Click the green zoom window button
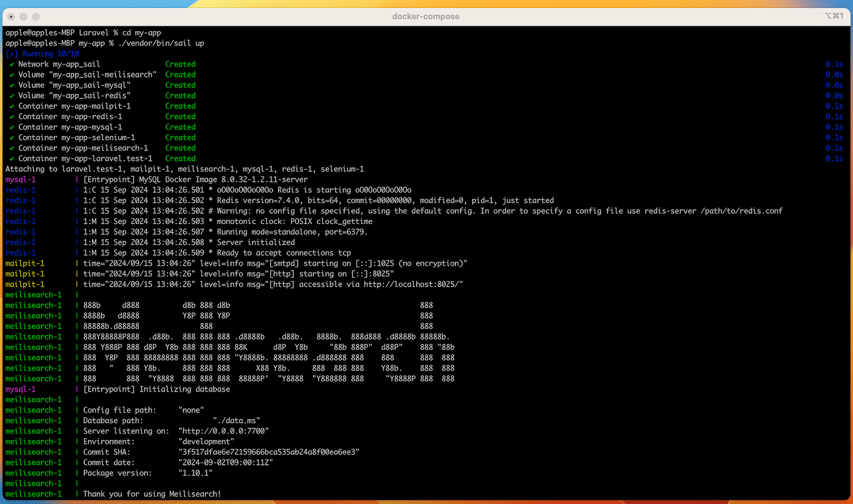Screen dimensions: 853x504 (x=36, y=17)
